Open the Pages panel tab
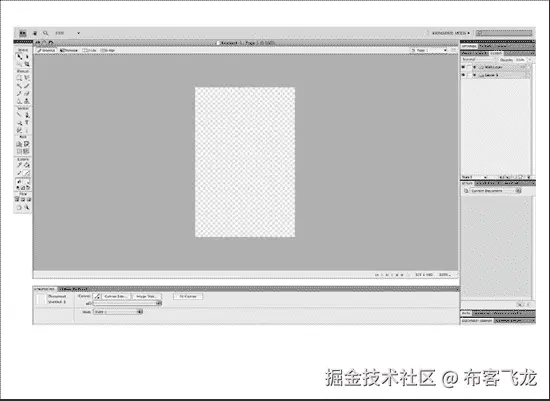550x401 pixels. (467, 53)
